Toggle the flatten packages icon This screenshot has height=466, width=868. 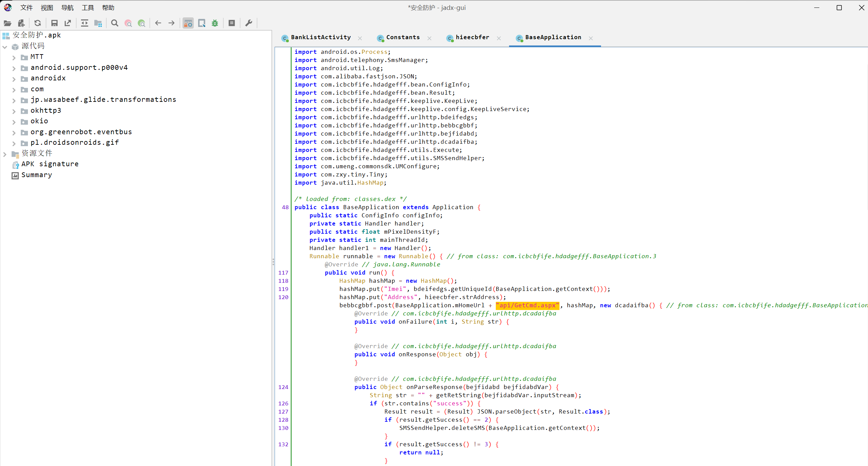click(98, 23)
